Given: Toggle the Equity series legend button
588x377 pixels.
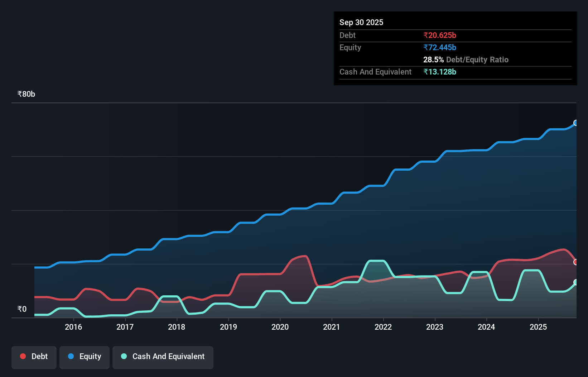Looking at the screenshot, I should point(85,357).
